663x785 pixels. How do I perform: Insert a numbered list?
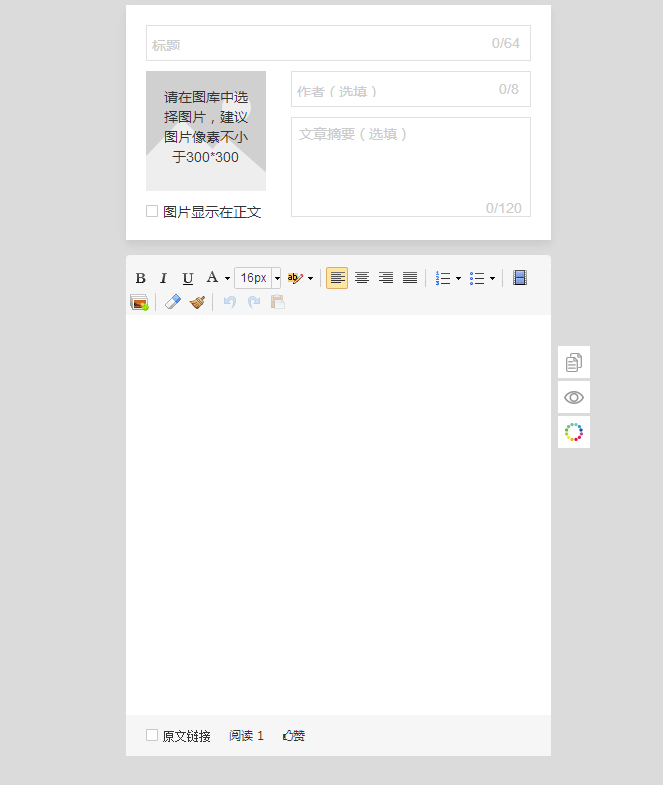[x=443, y=278]
